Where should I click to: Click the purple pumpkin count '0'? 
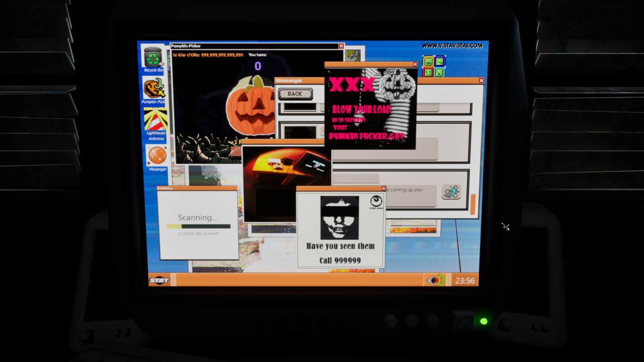coord(258,66)
